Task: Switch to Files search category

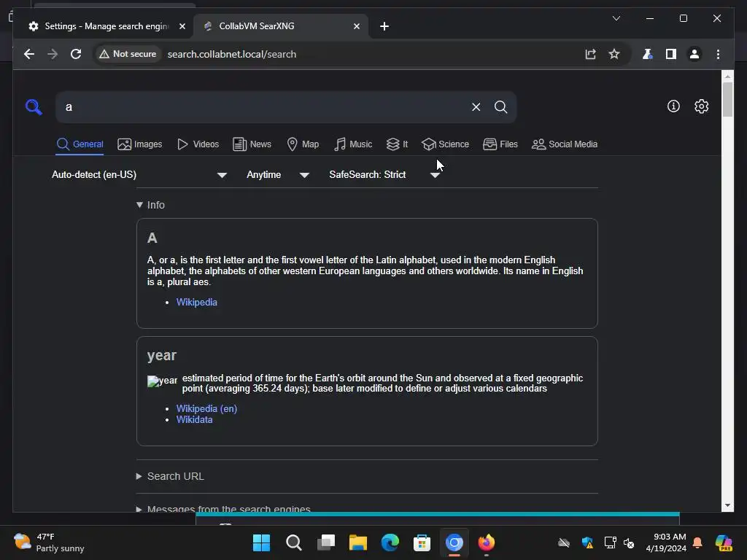Action: 500,144
